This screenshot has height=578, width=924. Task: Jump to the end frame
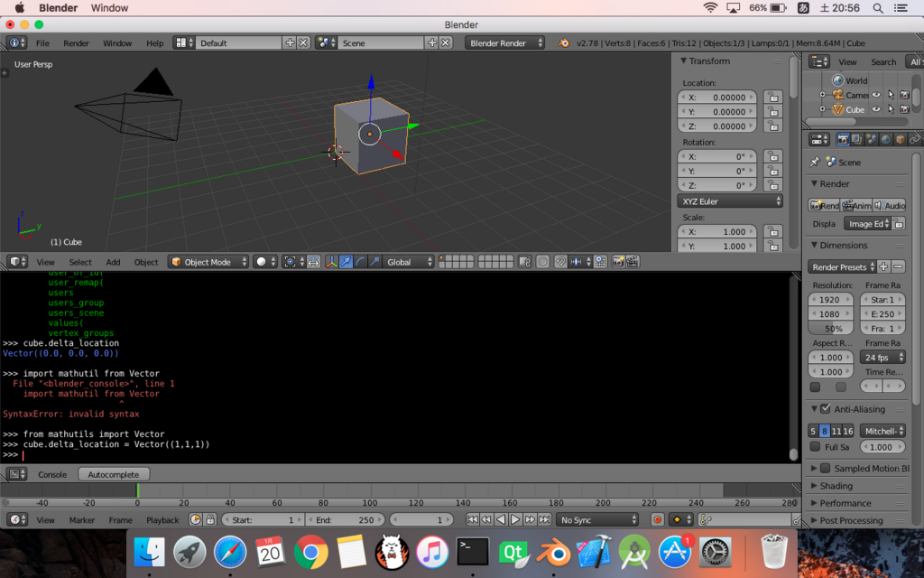(x=544, y=519)
